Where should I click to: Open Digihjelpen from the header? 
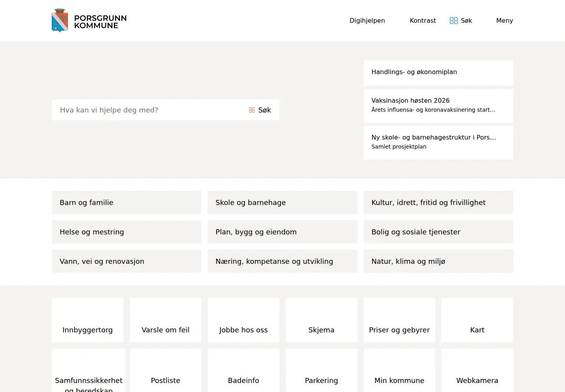(x=367, y=20)
